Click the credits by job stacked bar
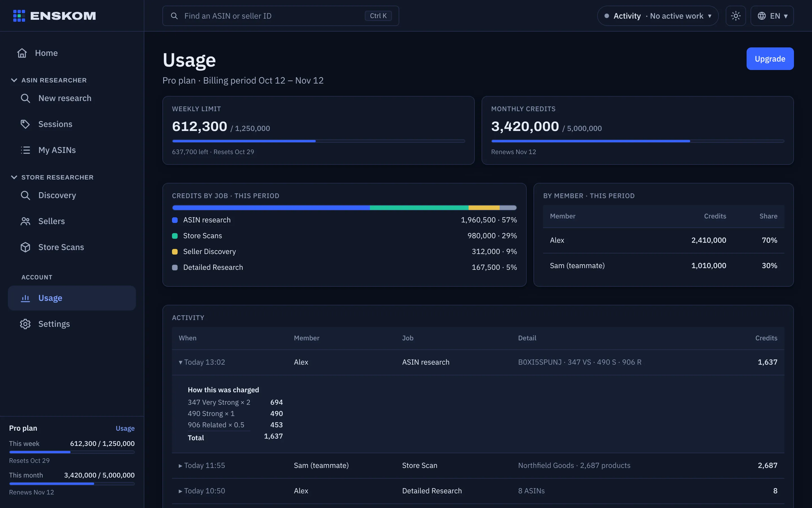The width and height of the screenshot is (812, 508). coord(344,208)
